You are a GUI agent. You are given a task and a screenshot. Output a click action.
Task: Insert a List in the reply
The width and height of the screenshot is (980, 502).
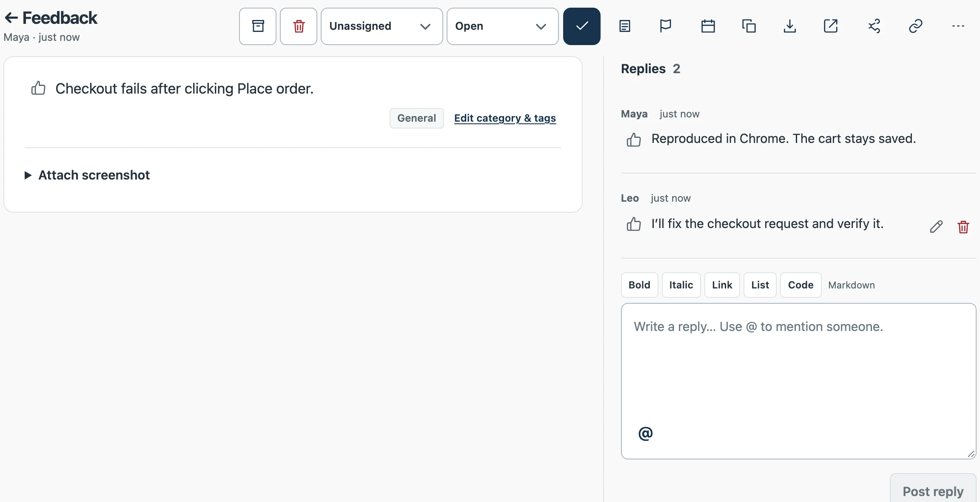(x=760, y=285)
